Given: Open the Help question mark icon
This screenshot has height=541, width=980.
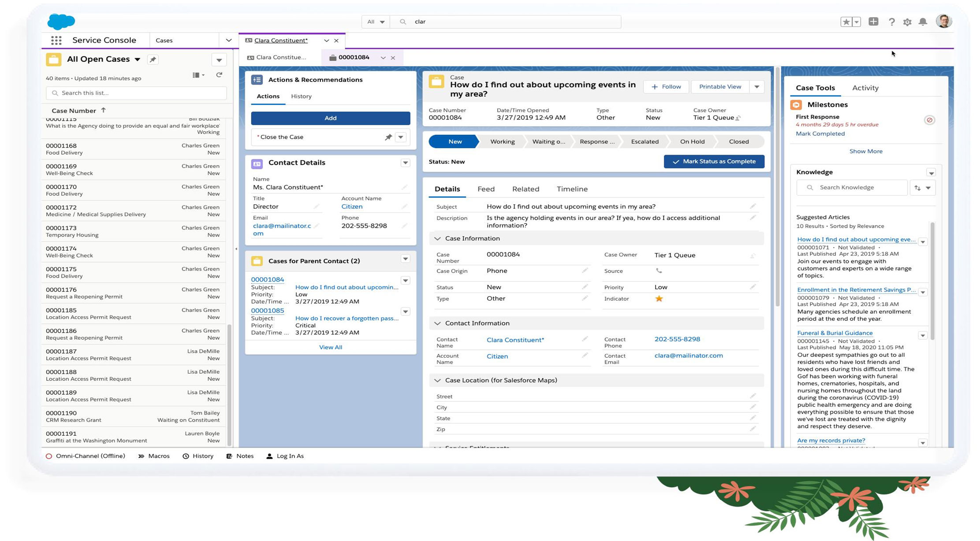Looking at the screenshot, I should pyautogui.click(x=891, y=22).
